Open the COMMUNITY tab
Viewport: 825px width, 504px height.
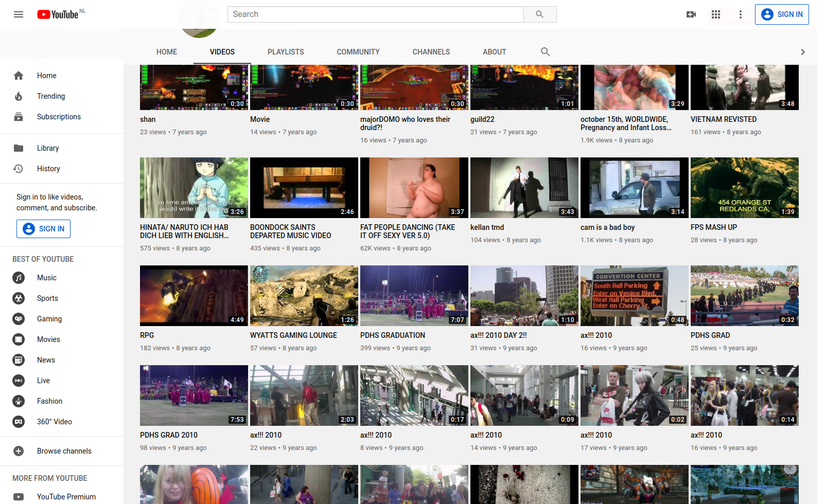pyautogui.click(x=358, y=52)
